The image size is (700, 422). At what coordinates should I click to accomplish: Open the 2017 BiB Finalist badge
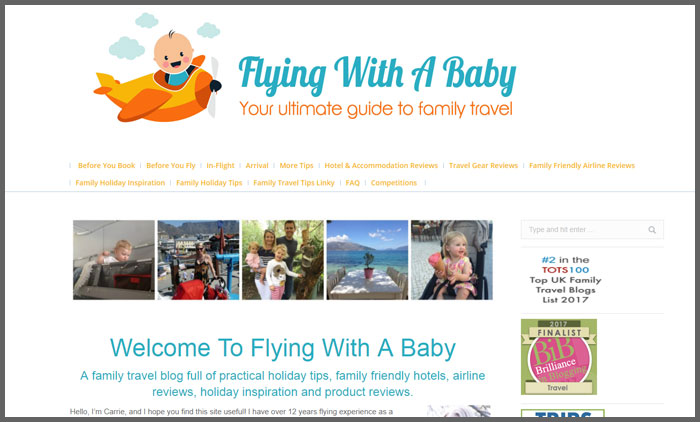pos(558,357)
